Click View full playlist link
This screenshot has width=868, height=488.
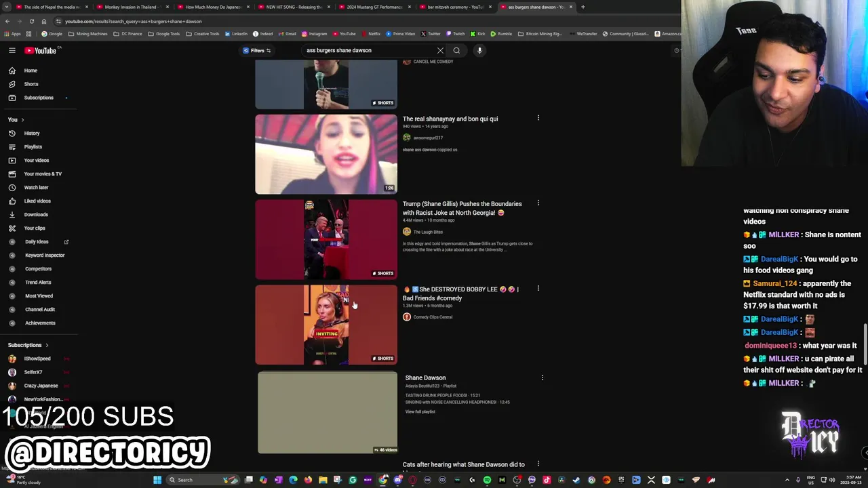pyautogui.click(x=420, y=411)
